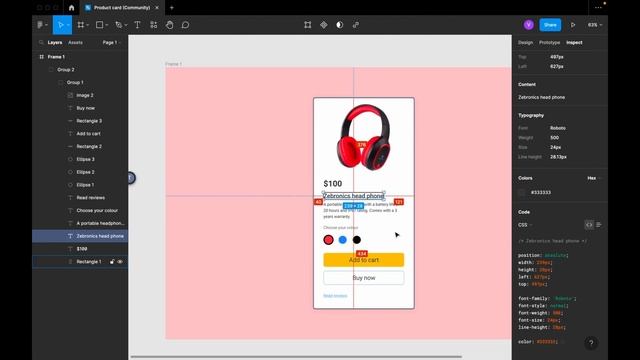This screenshot has width=640, height=360.
Task: Select the Product card (Community) file tab
Action: (122, 8)
